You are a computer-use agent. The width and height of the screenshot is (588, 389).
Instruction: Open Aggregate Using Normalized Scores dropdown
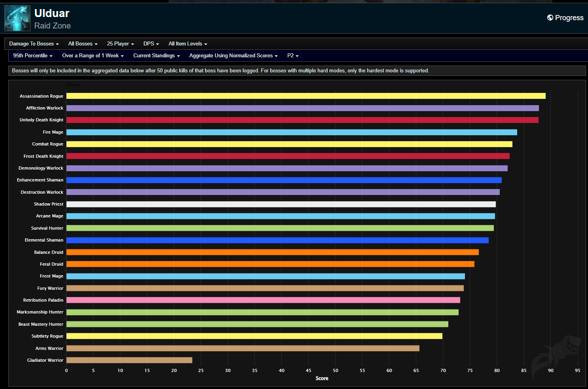pos(233,56)
